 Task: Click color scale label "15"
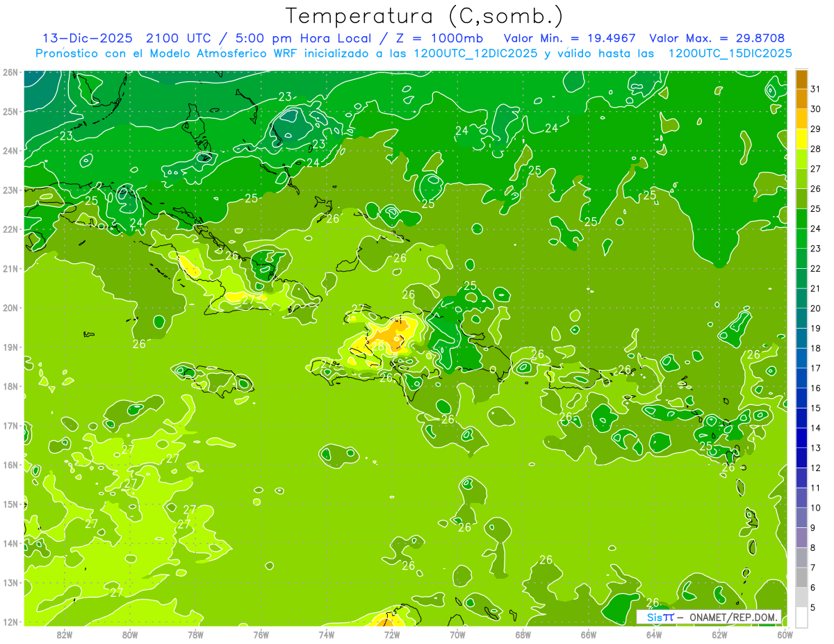click(x=815, y=408)
